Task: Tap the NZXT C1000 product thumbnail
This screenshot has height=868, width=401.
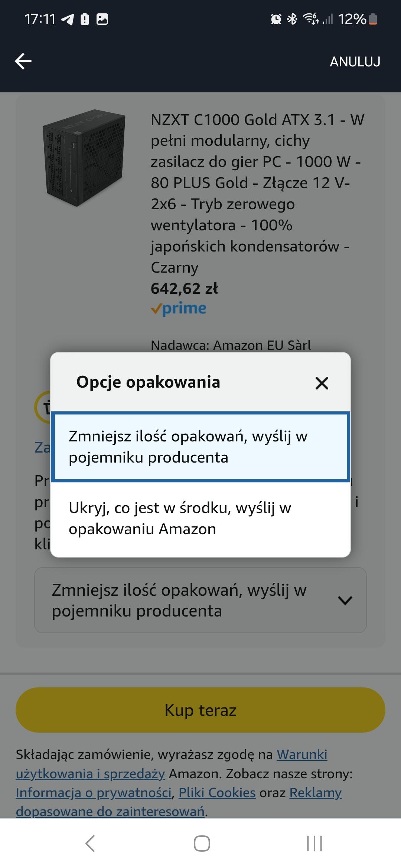Action: point(84,158)
